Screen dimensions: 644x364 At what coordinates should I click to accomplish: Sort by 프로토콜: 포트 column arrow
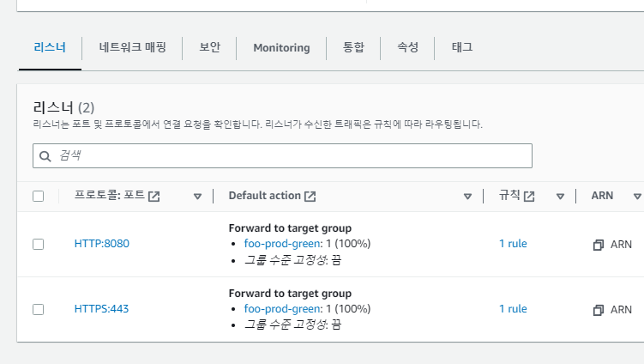[197, 197]
